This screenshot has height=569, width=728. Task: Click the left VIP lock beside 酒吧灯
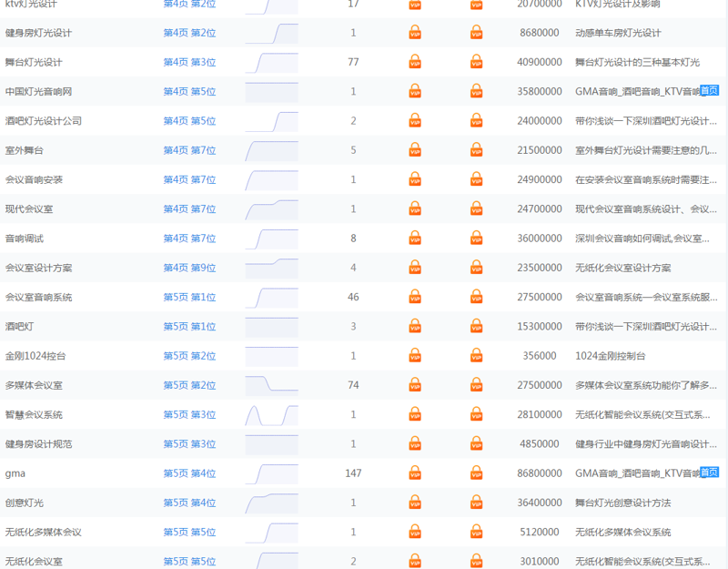[415, 326]
